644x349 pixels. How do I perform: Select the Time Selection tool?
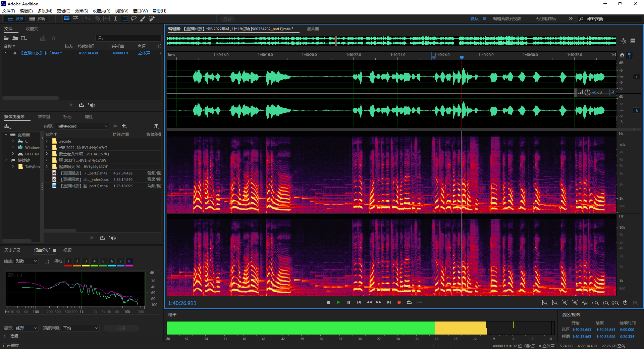[115, 19]
